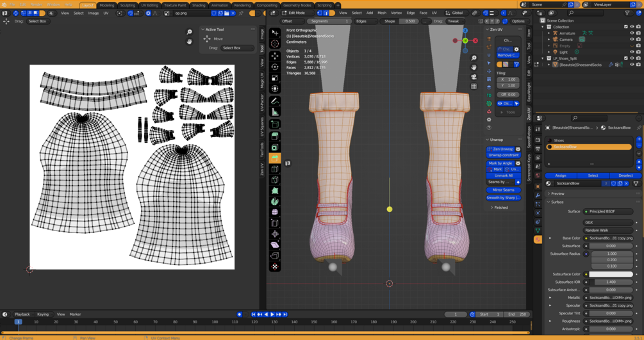Viewport: 644px width, 340px height.
Task: Hide Camera in the outliner
Action: tap(632, 40)
